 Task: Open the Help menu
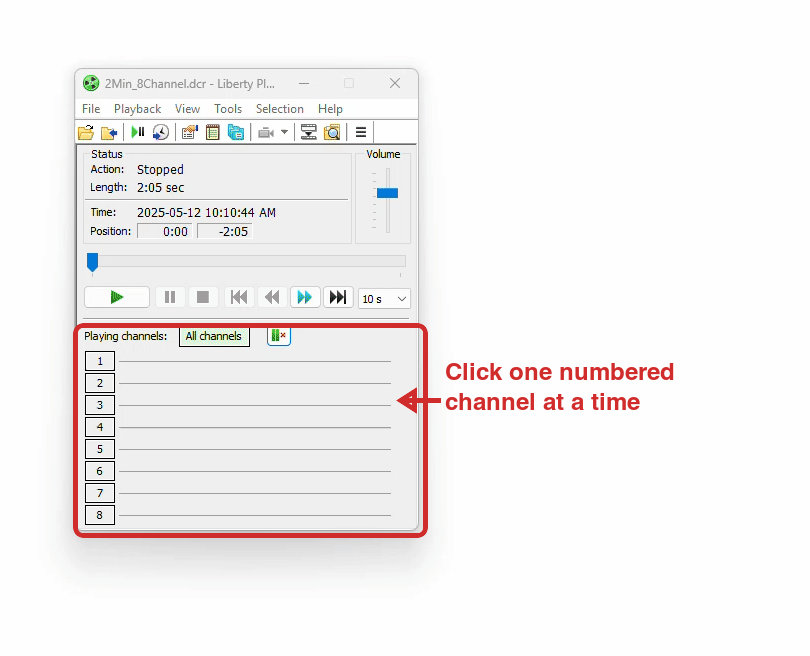click(330, 109)
